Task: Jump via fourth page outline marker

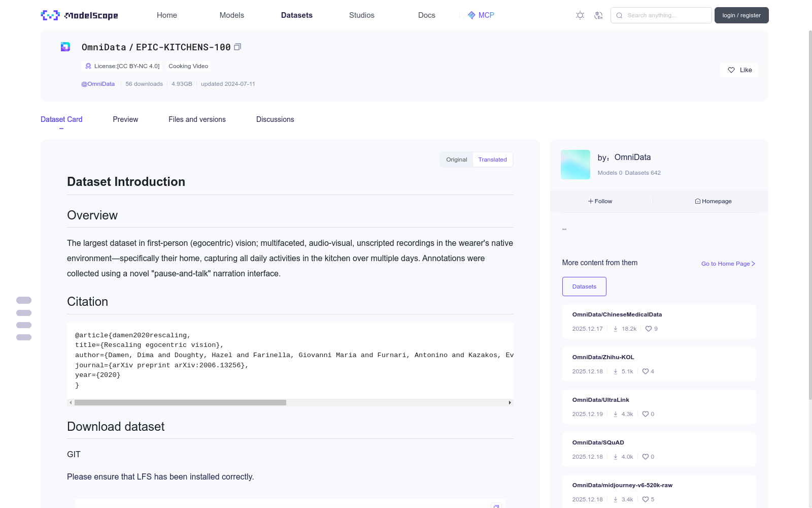Action: pos(24,337)
